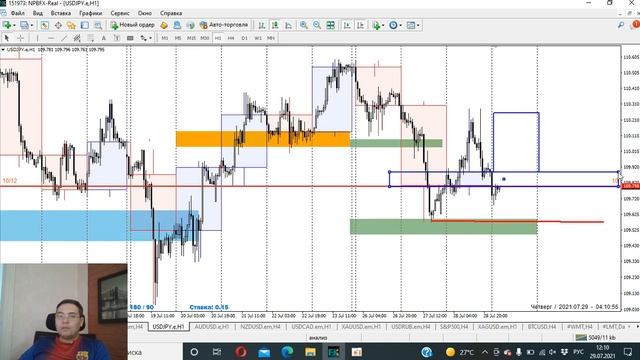Image resolution: width=640 pixels, height=360 pixels.
Task: Switch to the XAUUSD.em,H1 chart tab
Action: (x=361, y=327)
